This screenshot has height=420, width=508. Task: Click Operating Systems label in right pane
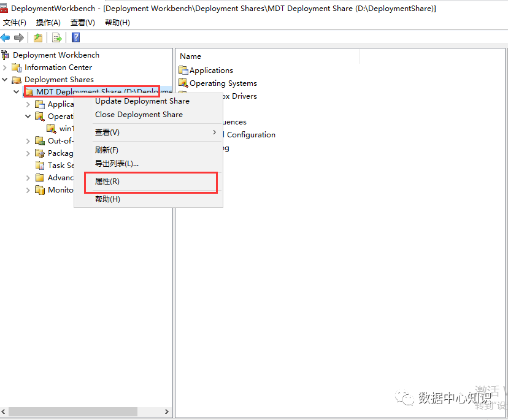pos(223,83)
